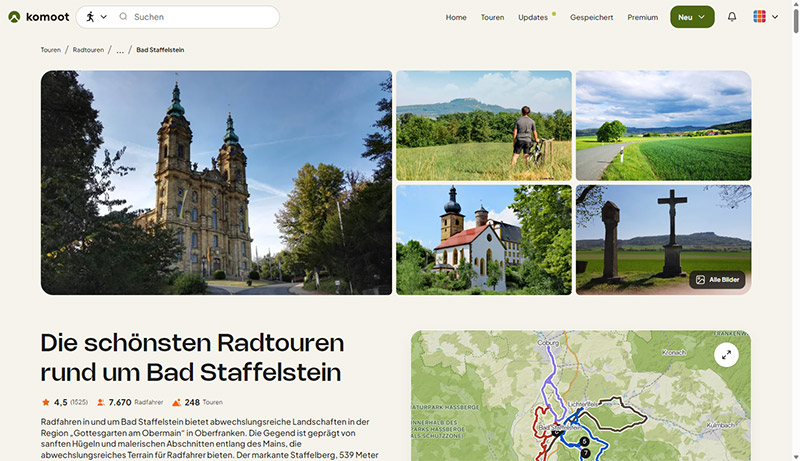
Task: Open photo of cyclist in meadow
Action: [484, 125]
